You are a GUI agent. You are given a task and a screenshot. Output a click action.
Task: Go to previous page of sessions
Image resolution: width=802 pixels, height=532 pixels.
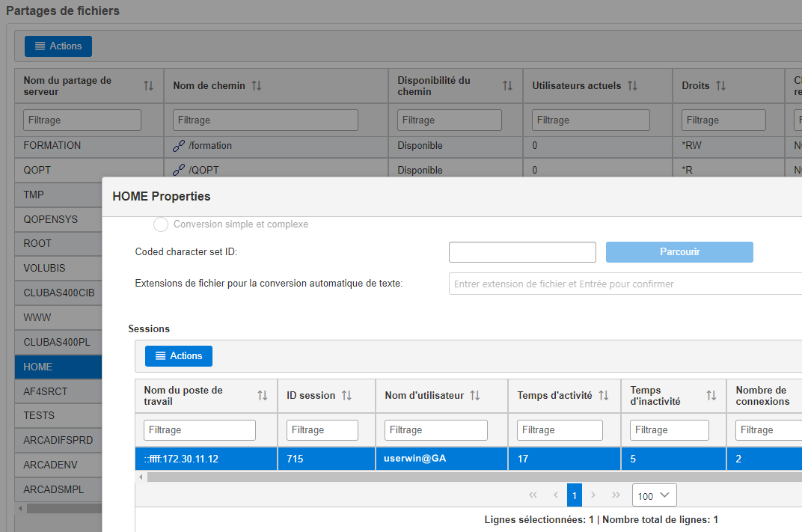(x=555, y=495)
